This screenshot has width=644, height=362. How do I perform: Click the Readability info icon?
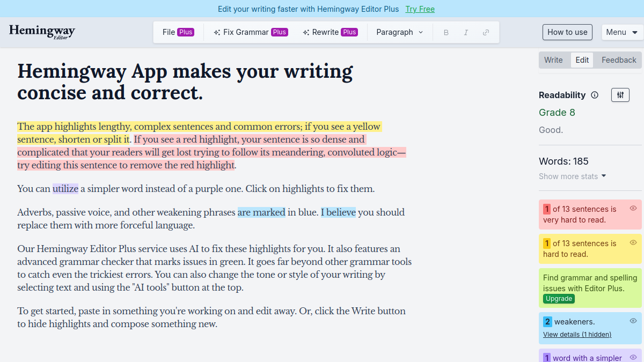[595, 95]
